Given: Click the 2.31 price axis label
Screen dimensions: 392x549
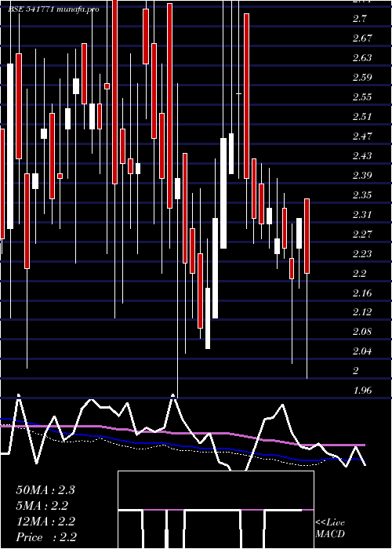Looking at the screenshot, I should 362,214.
